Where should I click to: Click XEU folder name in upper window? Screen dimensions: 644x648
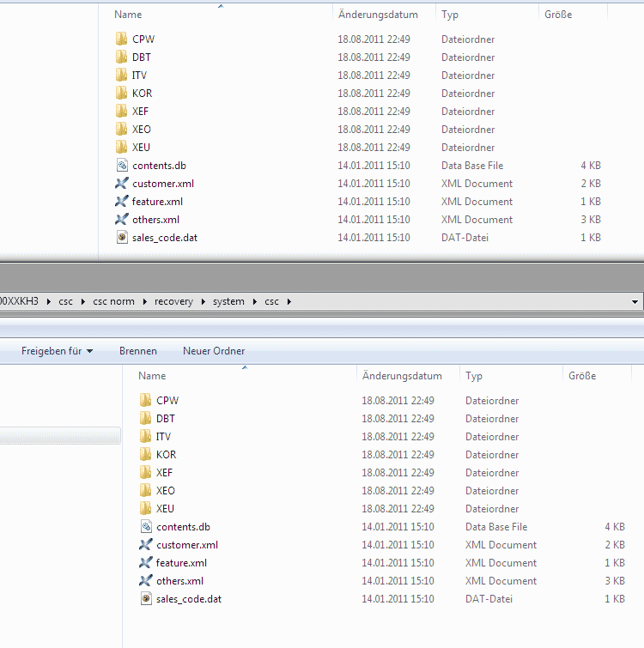[x=142, y=147]
